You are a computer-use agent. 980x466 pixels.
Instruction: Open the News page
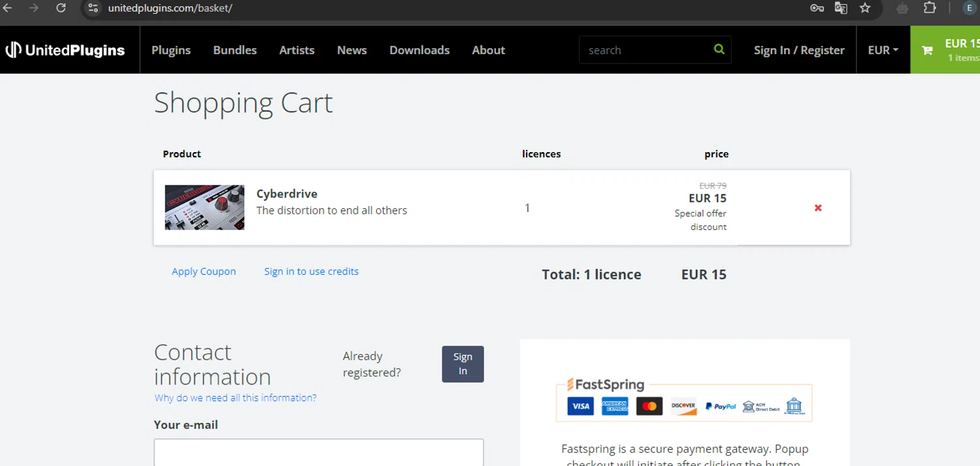pyautogui.click(x=351, y=50)
